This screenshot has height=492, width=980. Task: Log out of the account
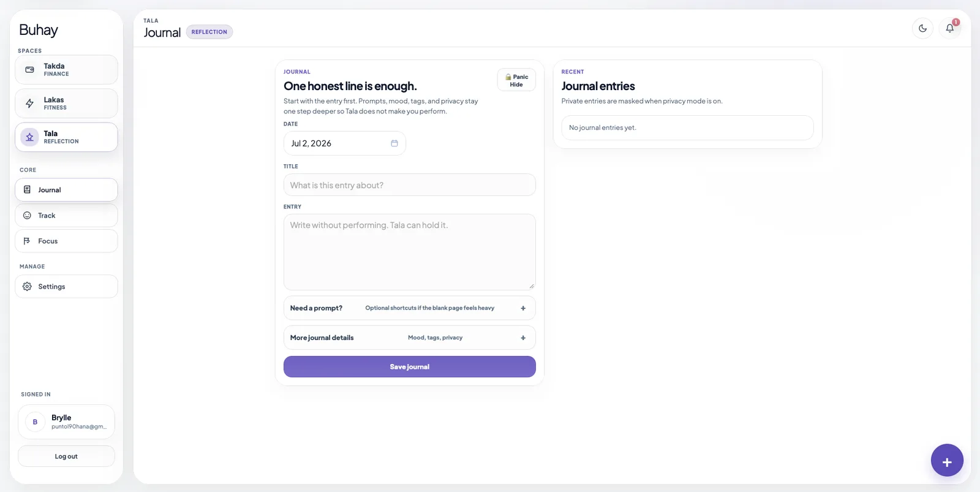tap(66, 456)
